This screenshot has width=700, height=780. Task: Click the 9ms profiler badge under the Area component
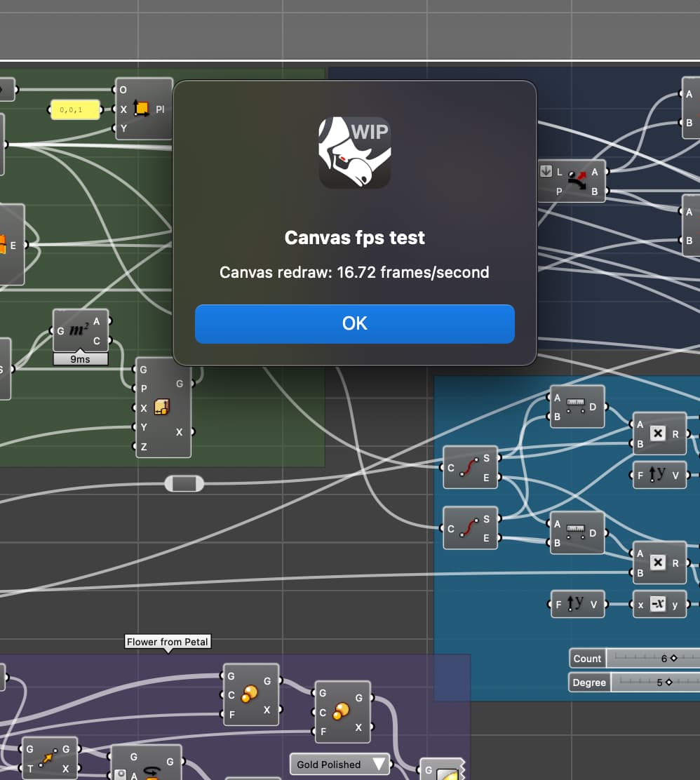(81, 359)
